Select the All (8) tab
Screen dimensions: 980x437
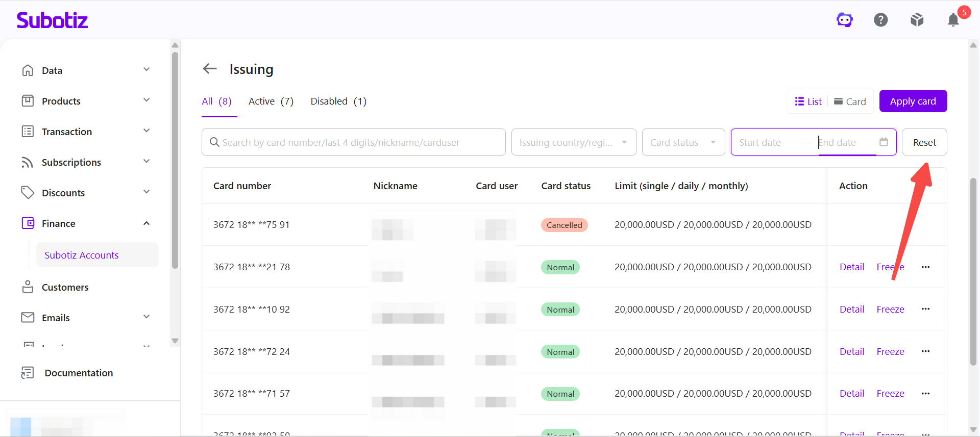217,101
